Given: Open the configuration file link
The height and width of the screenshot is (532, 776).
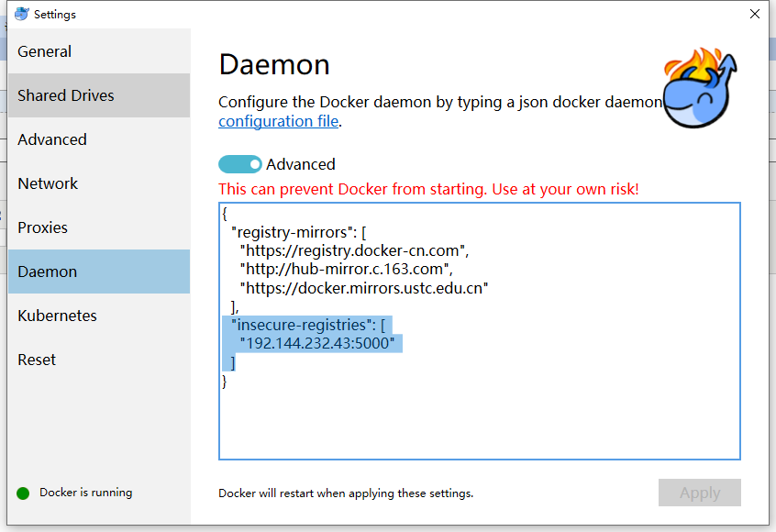Looking at the screenshot, I should click(279, 121).
